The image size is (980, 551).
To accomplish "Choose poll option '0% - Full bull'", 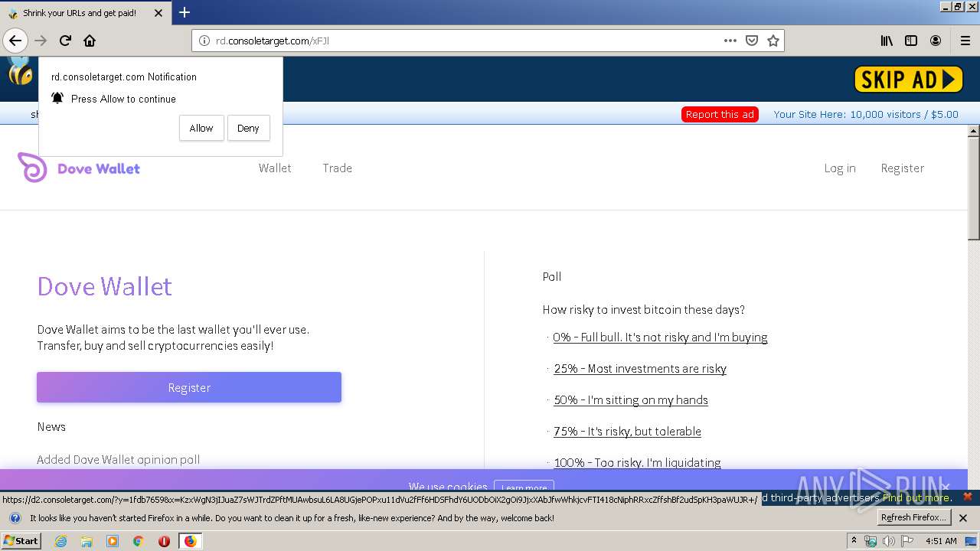I will pos(660,337).
